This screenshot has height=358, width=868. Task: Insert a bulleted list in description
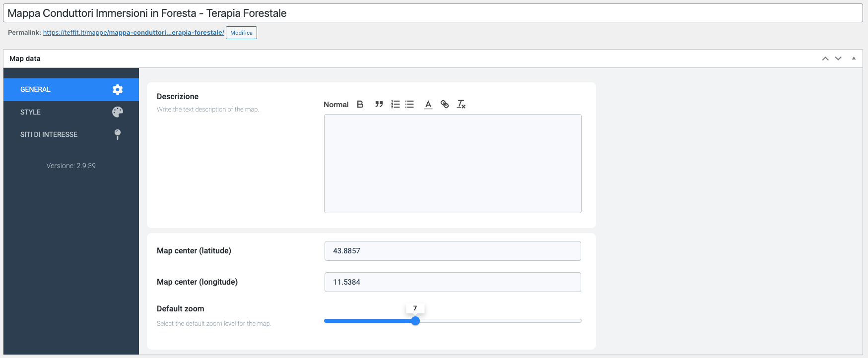[x=409, y=104]
